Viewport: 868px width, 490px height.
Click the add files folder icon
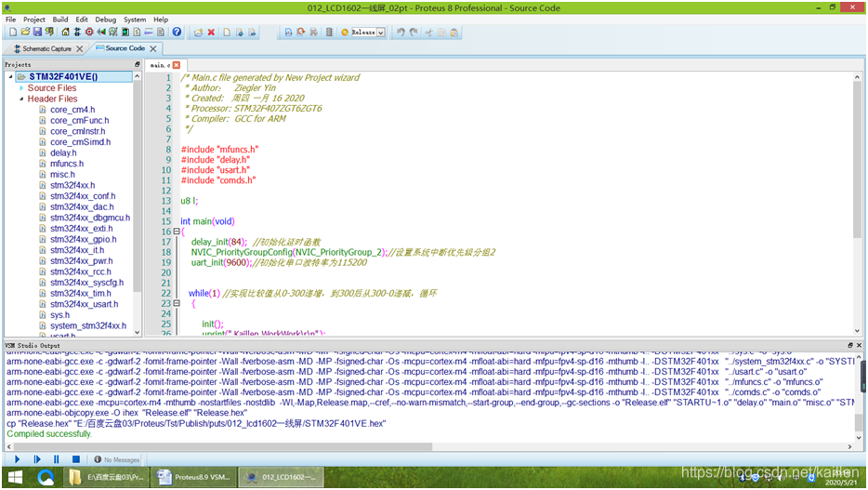tap(198, 33)
